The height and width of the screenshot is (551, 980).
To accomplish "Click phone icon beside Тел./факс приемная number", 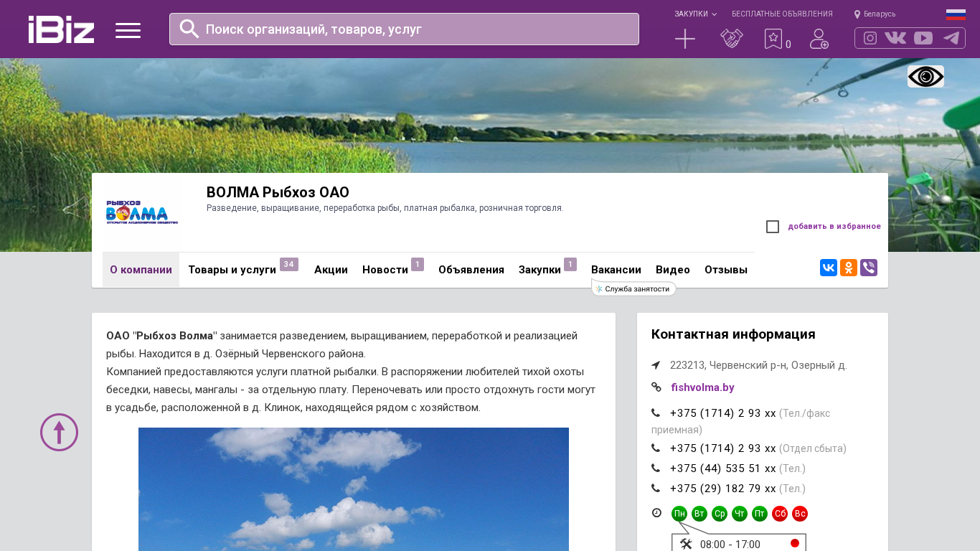I will coord(656,413).
